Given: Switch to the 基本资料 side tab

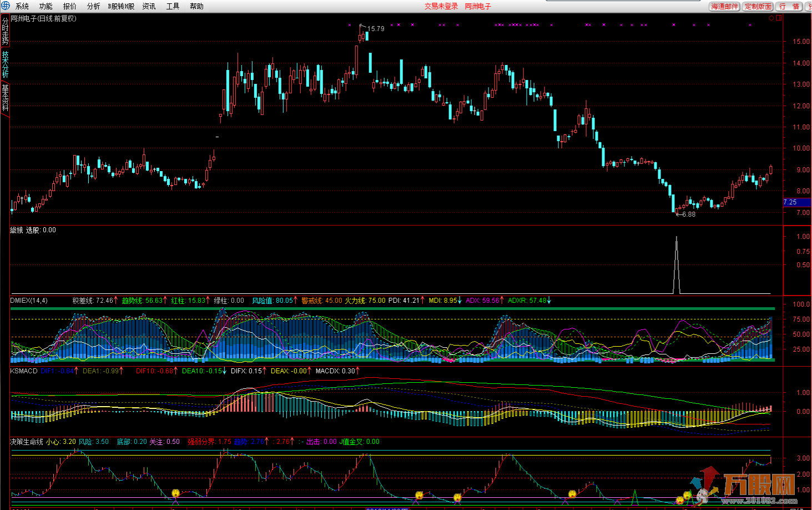Looking at the screenshot, I should click(x=5, y=97).
